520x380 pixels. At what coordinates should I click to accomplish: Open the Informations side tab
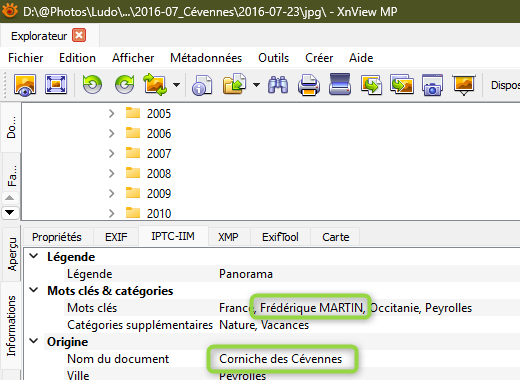pos(11,326)
